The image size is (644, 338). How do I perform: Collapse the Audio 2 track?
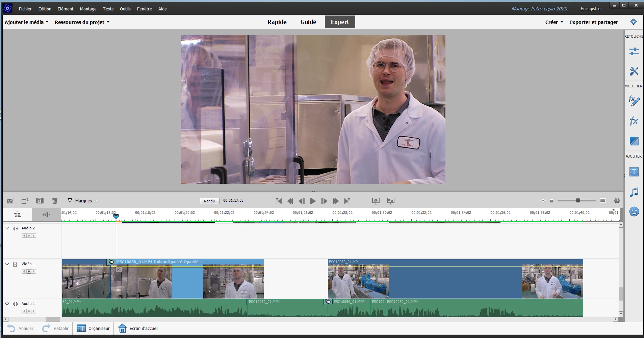7,228
